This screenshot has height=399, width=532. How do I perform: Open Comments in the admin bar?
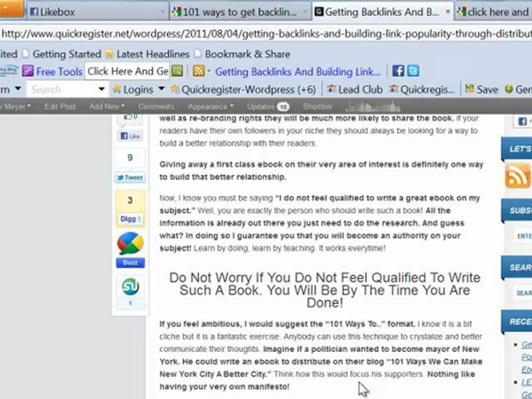(156, 106)
